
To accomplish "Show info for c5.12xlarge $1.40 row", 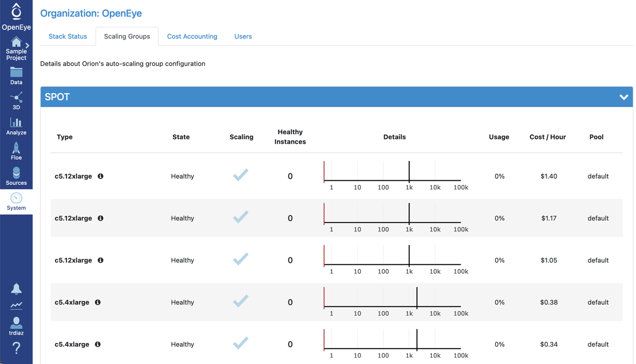I will (101, 176).
